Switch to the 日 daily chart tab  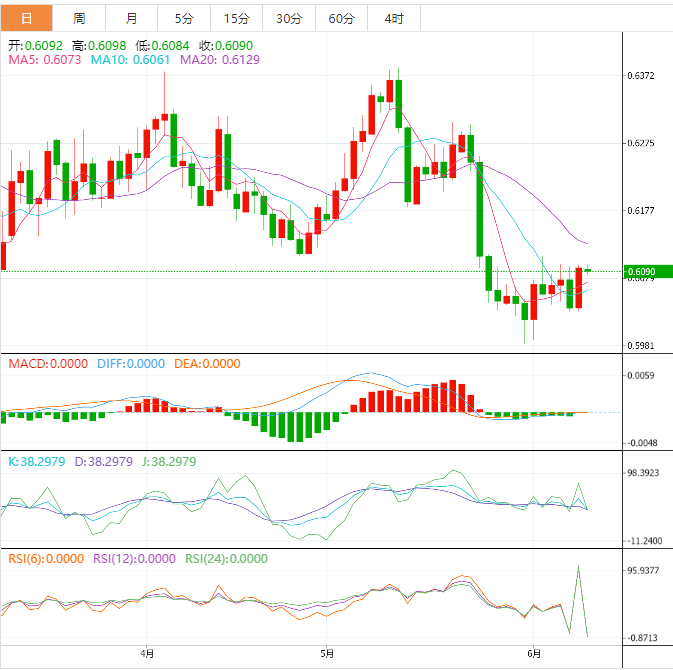(26, 18)
